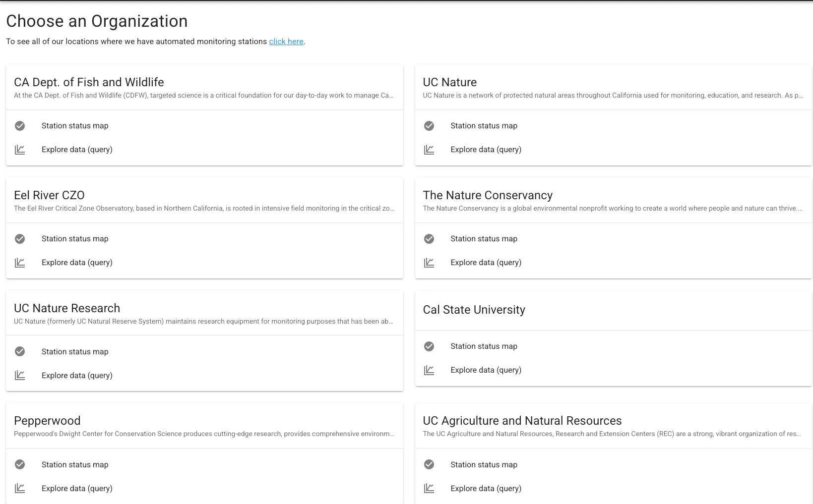Click the check-circle icon in Cal State University card
This screenshot has width=813, height=504.
coord(429,346)
